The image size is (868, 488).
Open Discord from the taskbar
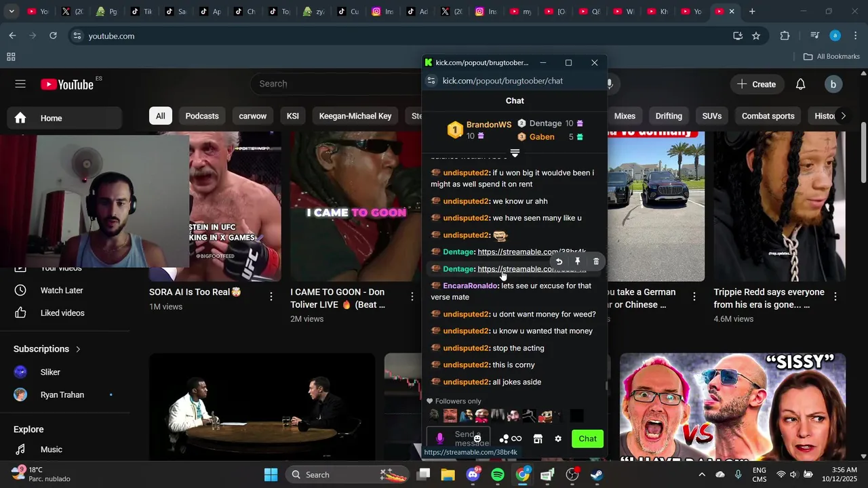473,474
